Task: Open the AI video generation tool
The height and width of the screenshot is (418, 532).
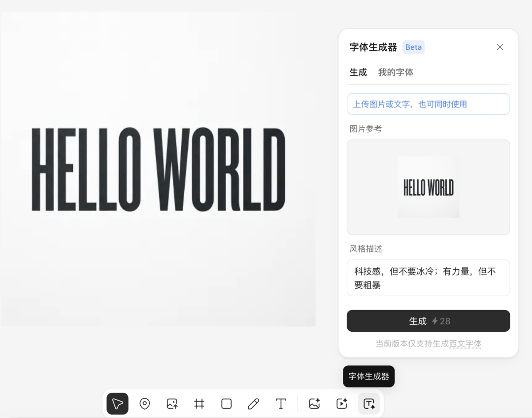Action: [341, 404]
